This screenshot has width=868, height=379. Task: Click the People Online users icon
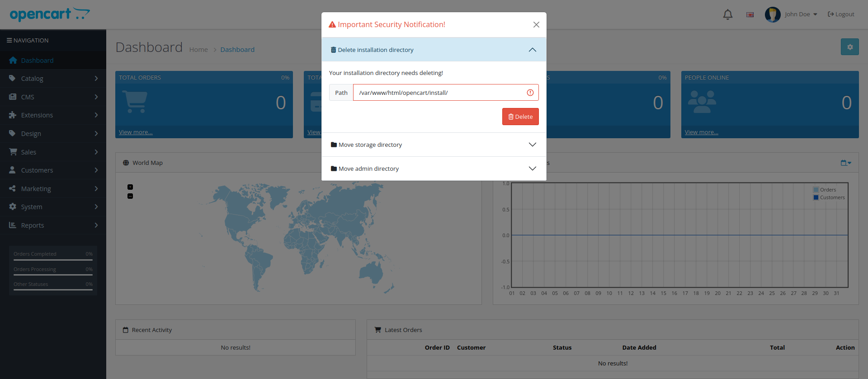click(702, 102)
